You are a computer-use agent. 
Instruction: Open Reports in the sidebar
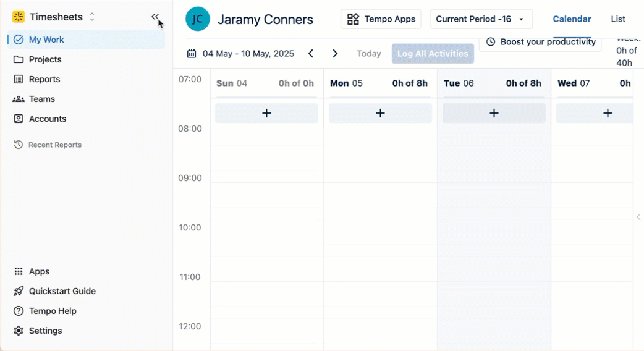coord(44,79)
